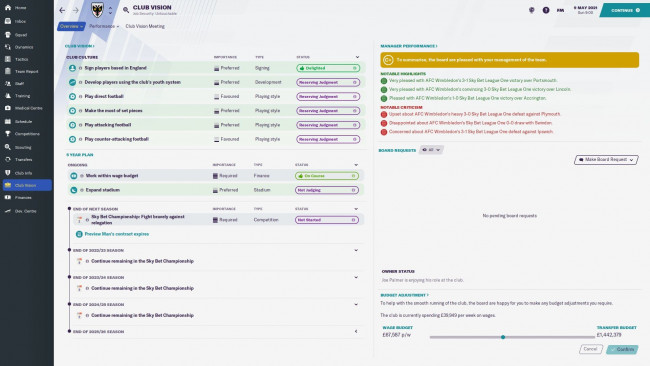650x366 pixels.
Task: Open the Budget Adjustment heading link
Action: [405, 295]
